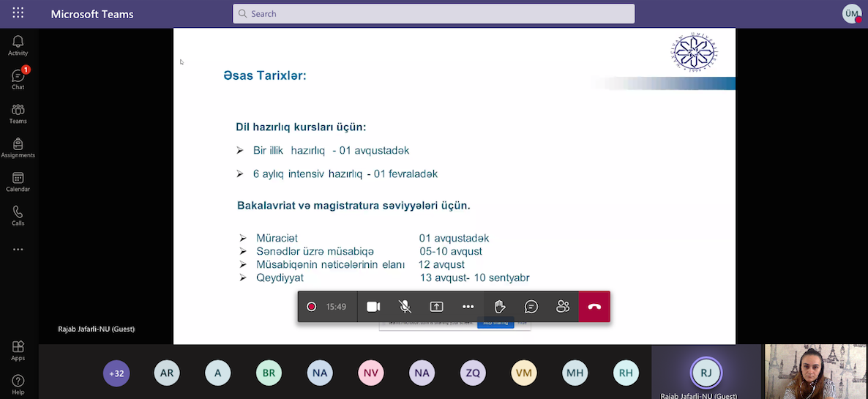Click the +32 more participants bubble
The height and width of the screenshot is (399, 868).
[116, 373]
